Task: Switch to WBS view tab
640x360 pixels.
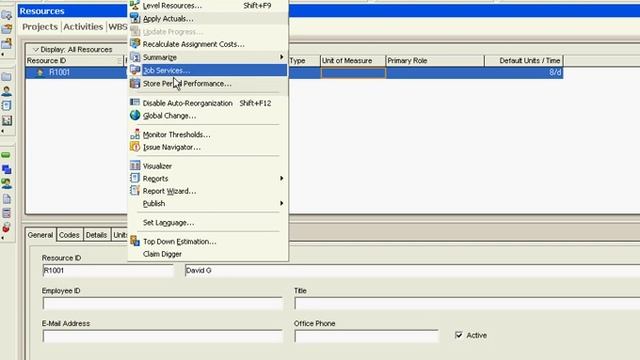Action: click(x=118, y=27)
